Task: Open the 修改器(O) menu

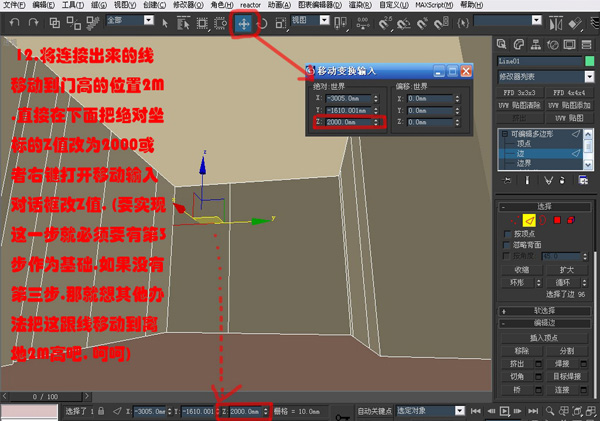Action: pyautogui.click(x=188, y=5)
